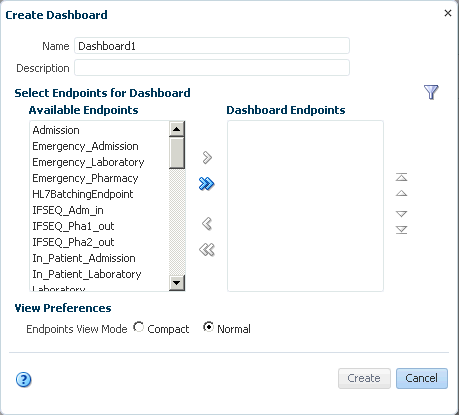Move endpoint down one position
This screenshot has height=415, width=459.
401,214
